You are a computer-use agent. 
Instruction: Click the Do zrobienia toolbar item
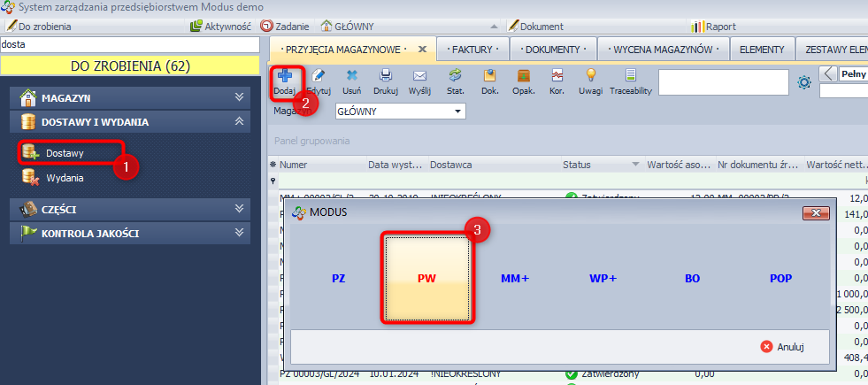(40, 26)
